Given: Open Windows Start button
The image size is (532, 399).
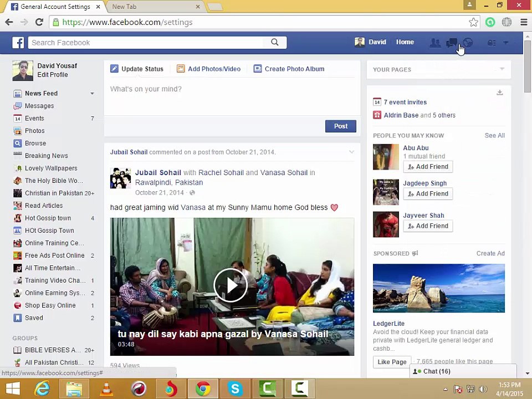Looking at the screenshot, I should pos(13,389).
